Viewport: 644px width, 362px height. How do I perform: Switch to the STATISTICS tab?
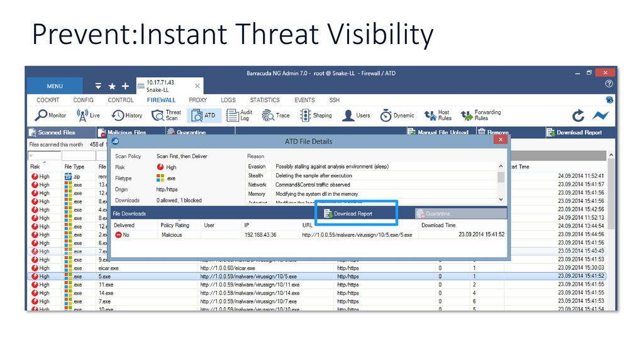[265, 100]
